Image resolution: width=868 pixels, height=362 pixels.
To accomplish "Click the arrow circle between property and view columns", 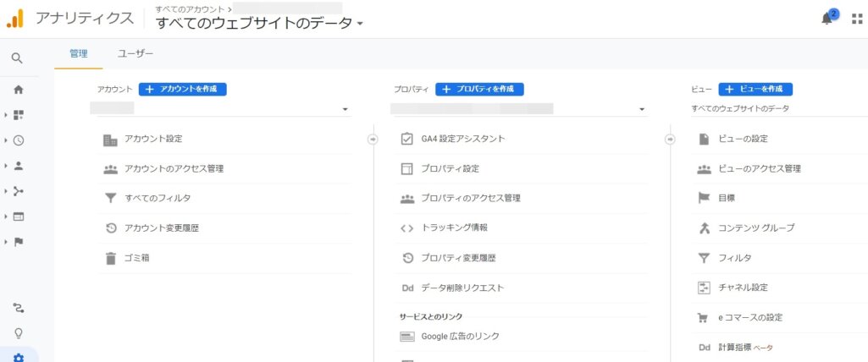I will point(669,140).
